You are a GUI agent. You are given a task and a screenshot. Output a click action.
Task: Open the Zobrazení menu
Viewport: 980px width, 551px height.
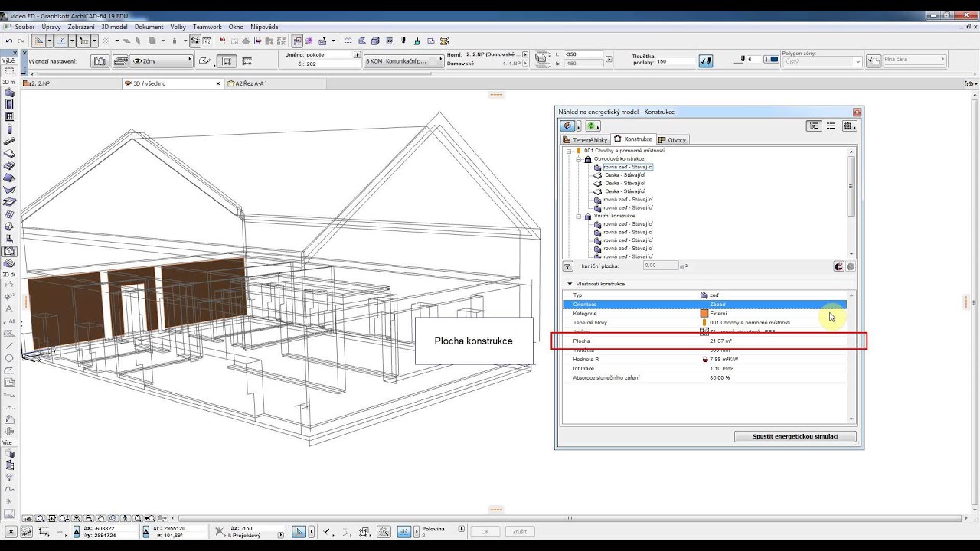[x=81, y=27]
